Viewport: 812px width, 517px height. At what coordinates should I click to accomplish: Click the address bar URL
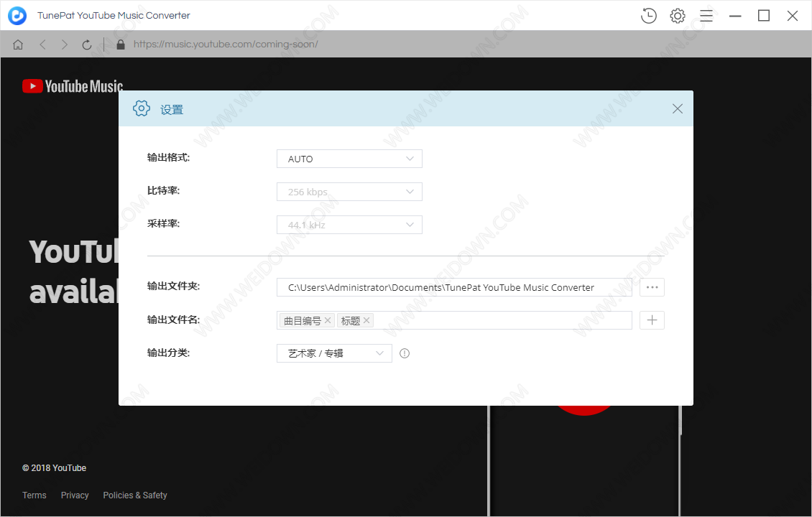226,45
